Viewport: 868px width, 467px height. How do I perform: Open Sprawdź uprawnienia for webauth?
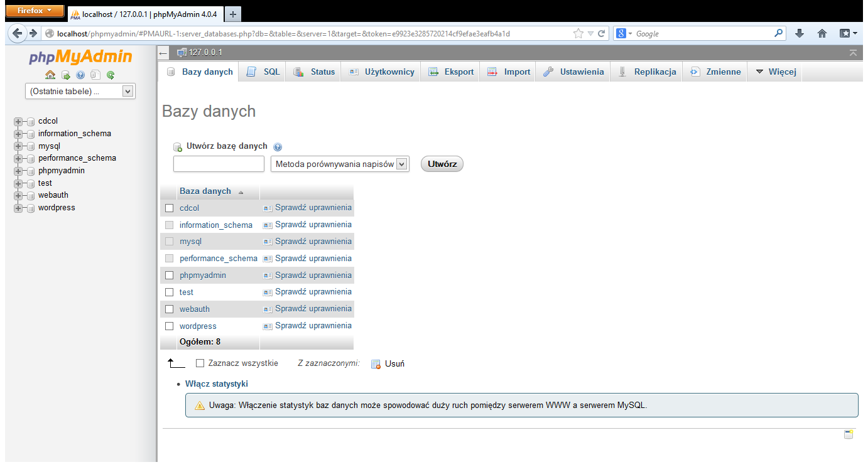coord(313,309)
